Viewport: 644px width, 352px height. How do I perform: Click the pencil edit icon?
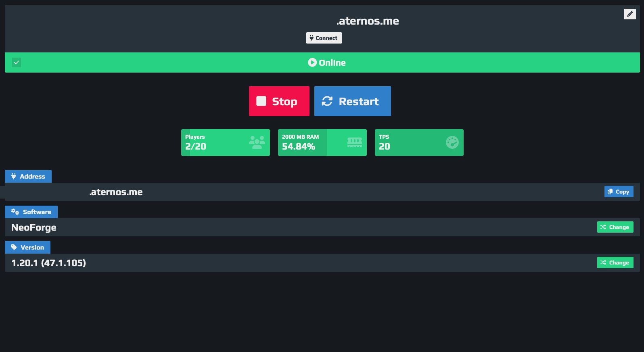(x=629, y=14)
